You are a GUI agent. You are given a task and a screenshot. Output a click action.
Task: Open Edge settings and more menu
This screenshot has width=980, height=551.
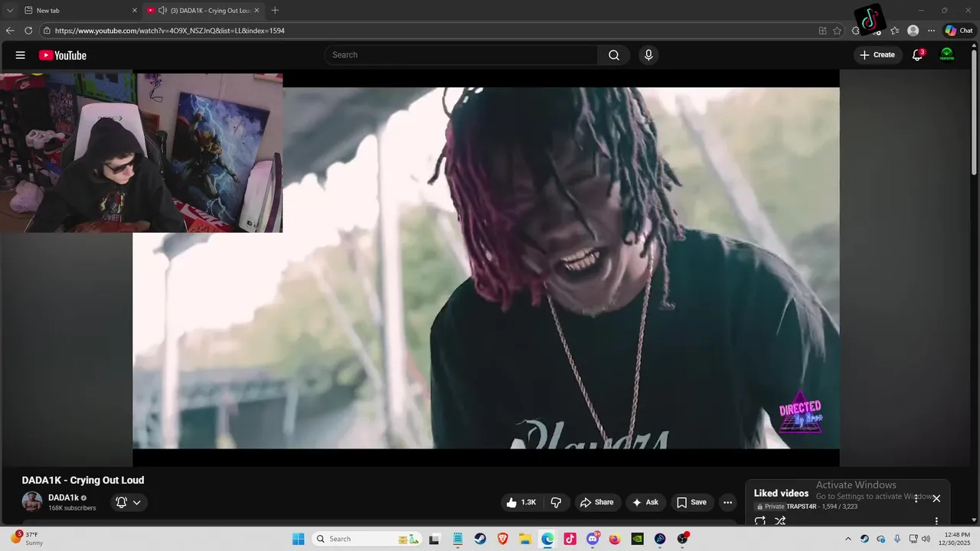coord(931,31)
